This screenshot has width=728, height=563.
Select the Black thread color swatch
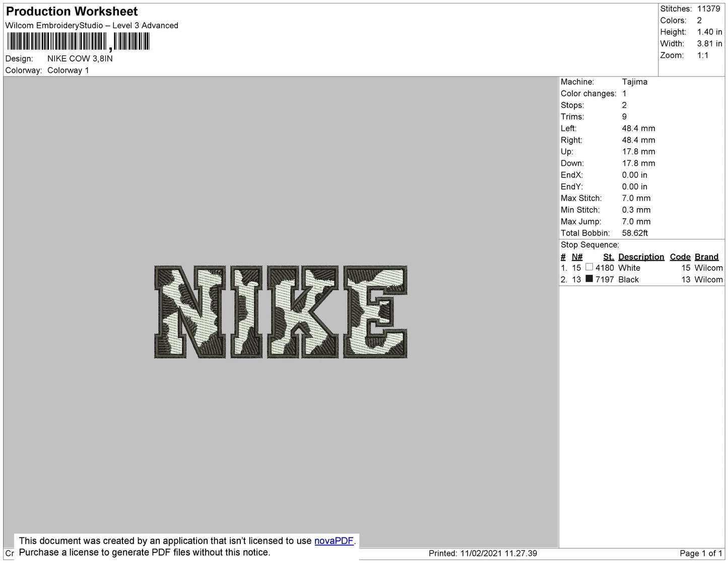[x=589, y=279]
